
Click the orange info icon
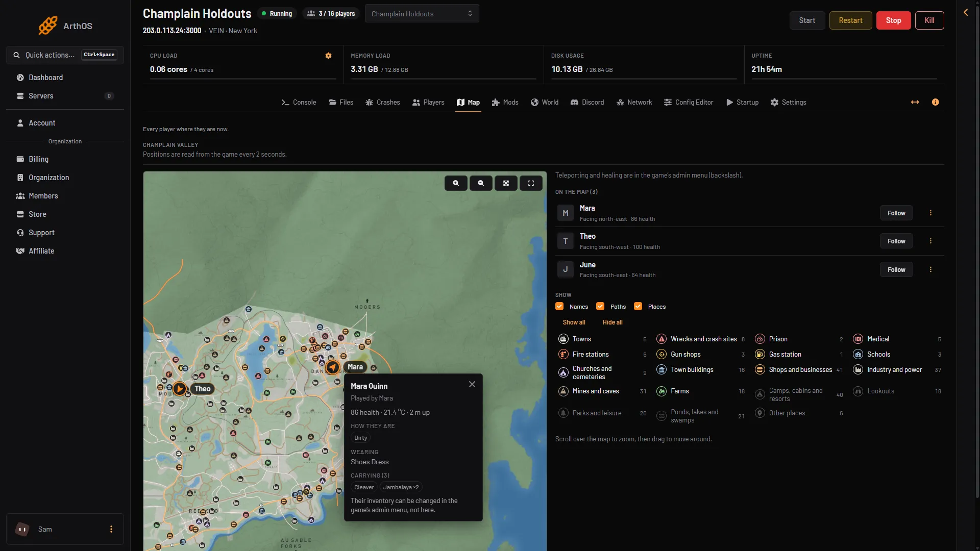coord(935,102)
